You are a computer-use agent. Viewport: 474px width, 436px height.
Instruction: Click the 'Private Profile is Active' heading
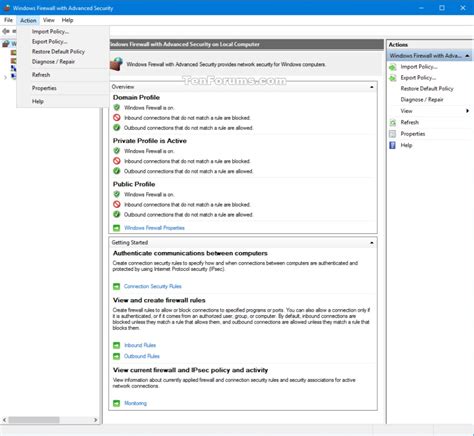150,141
